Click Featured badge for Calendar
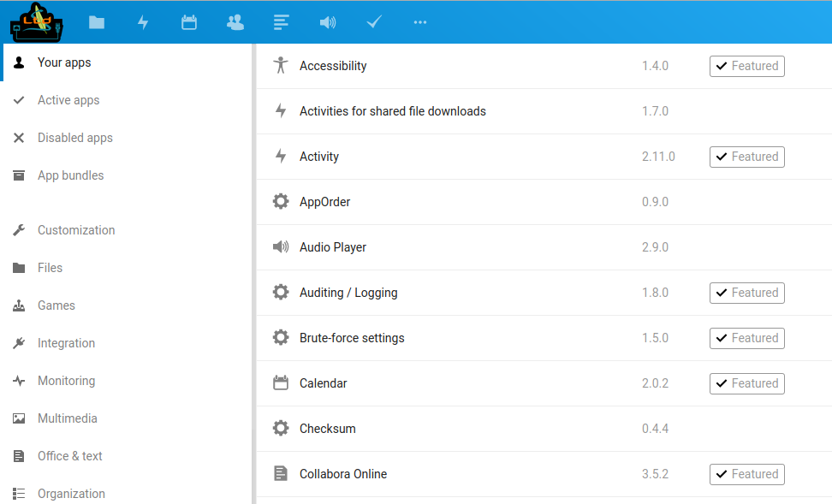The image size is (832, 504). point(747,383)
